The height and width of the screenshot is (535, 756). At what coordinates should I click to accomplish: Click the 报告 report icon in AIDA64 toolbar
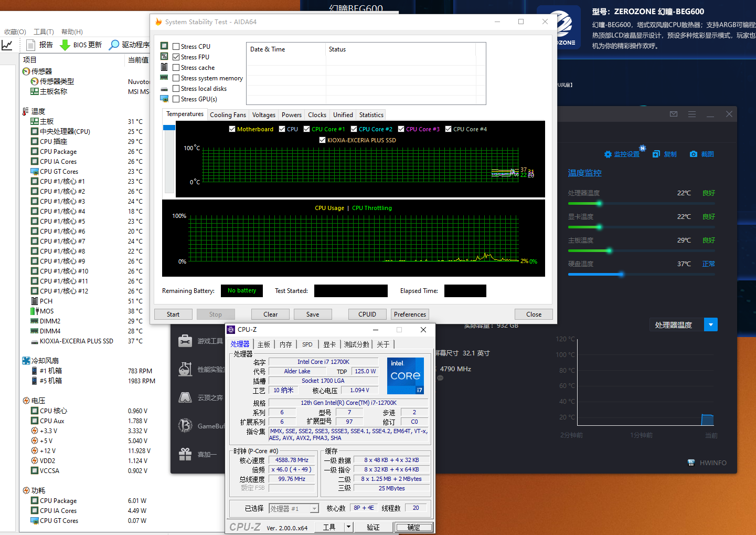click(x=31, y=45)
